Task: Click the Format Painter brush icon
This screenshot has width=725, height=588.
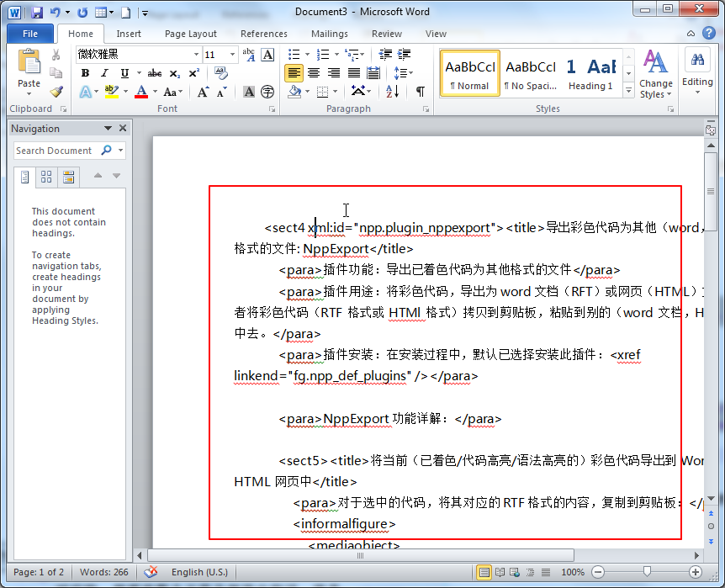Action: coord(56,92)
